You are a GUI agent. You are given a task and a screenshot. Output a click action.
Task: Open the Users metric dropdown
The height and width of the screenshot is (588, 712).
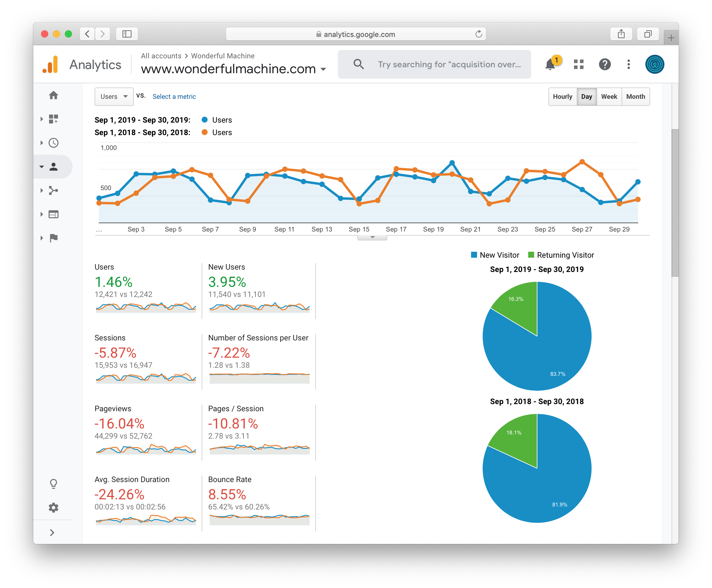[114, 96]
